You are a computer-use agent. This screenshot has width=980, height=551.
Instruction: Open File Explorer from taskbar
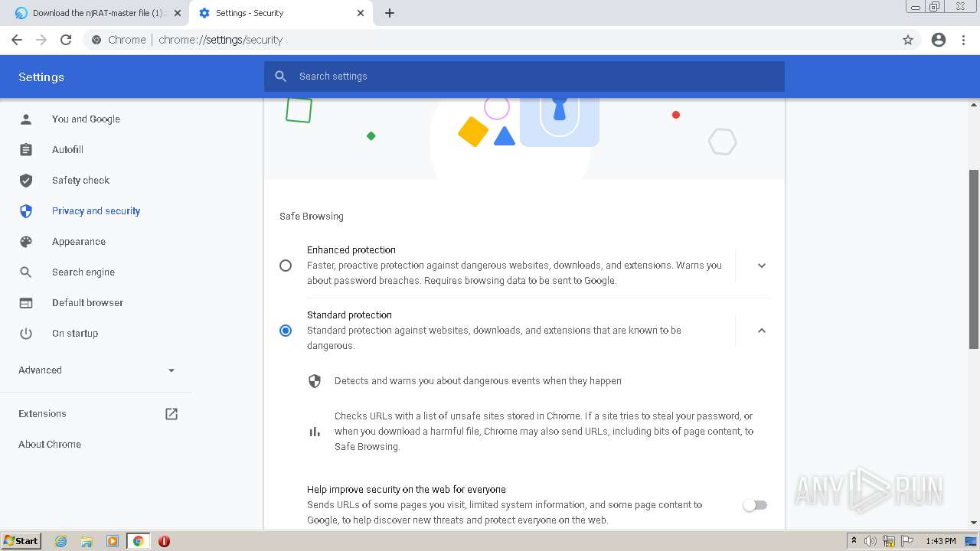tap(87, 541)
